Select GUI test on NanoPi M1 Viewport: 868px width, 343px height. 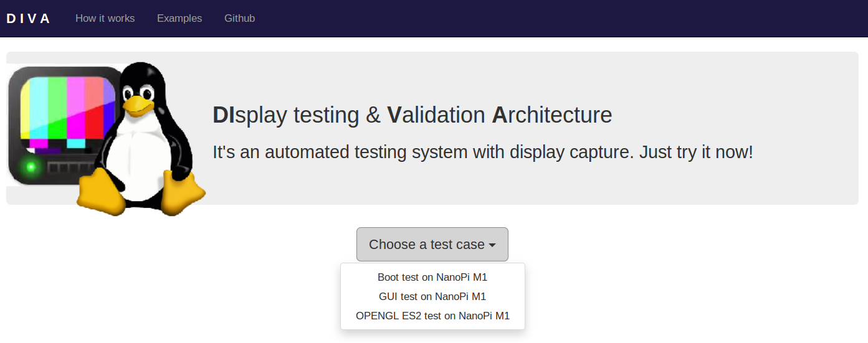coord(432,296)
